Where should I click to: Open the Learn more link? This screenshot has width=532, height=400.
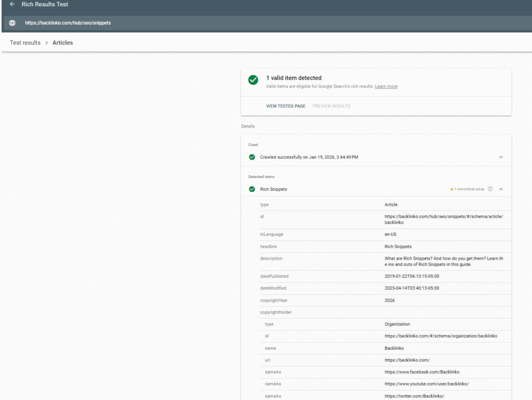coord(386,86)
